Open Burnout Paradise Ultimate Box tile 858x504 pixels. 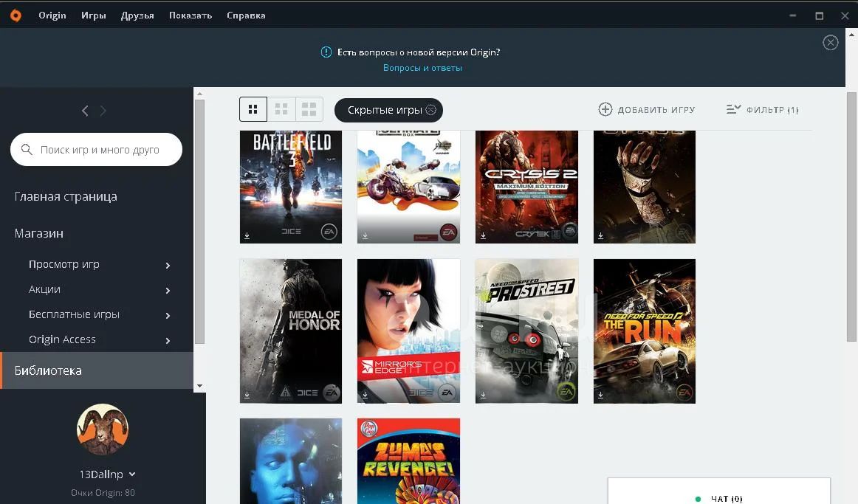coord(409,187)
